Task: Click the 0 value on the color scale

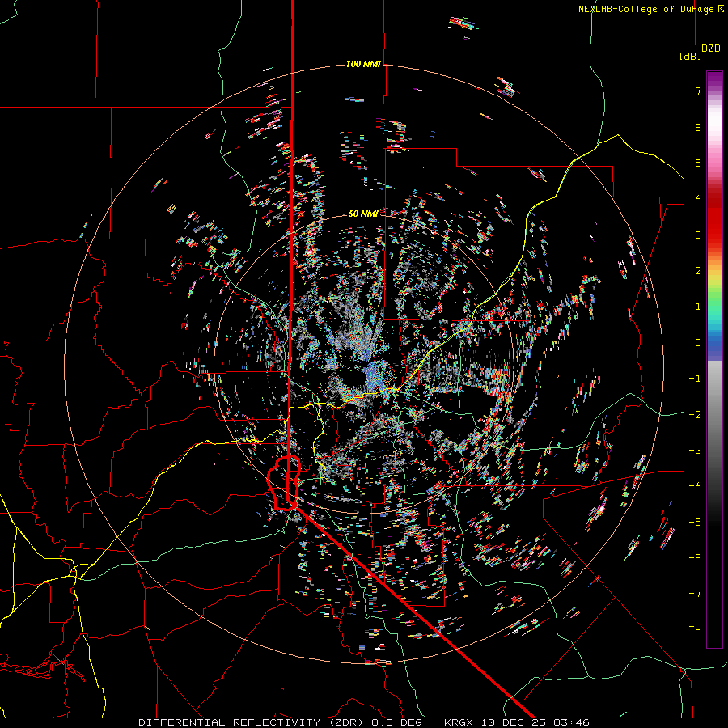Action: 698,343
